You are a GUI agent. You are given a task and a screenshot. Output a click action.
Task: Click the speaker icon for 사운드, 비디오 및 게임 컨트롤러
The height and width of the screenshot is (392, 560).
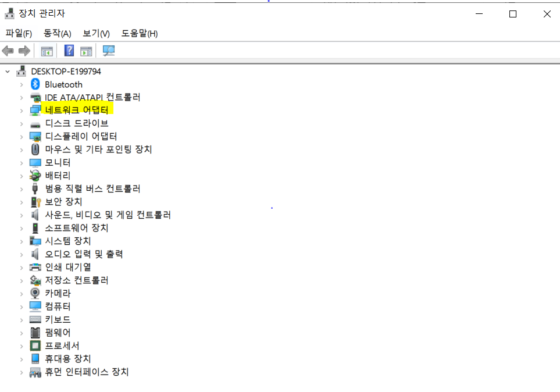pyautogui.click(x=35, y=215)
